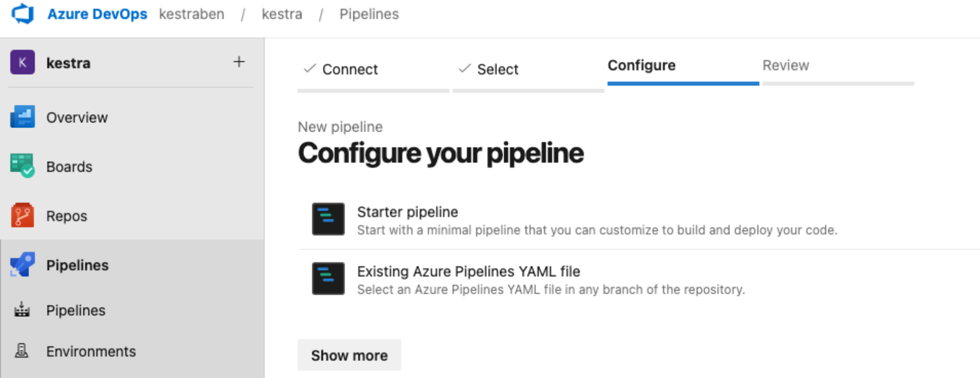This screenshot has height=378, width=980.
Task: Select the Pipelines rocket icon in sidebar
Action: click(x=23, y=265)
